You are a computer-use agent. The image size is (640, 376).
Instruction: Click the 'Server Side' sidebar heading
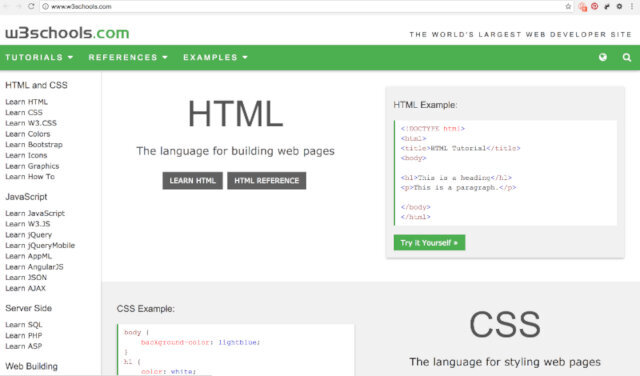[29, 308]
